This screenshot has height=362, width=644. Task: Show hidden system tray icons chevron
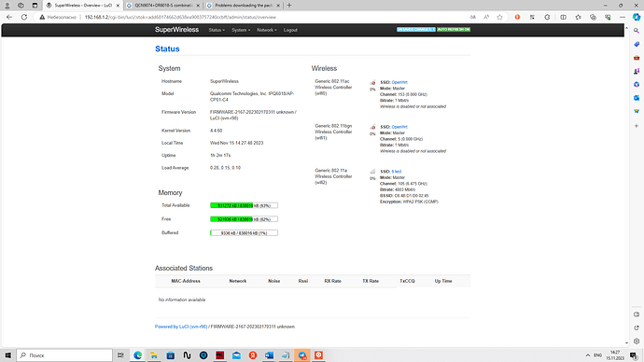click(x=588, y=355)
